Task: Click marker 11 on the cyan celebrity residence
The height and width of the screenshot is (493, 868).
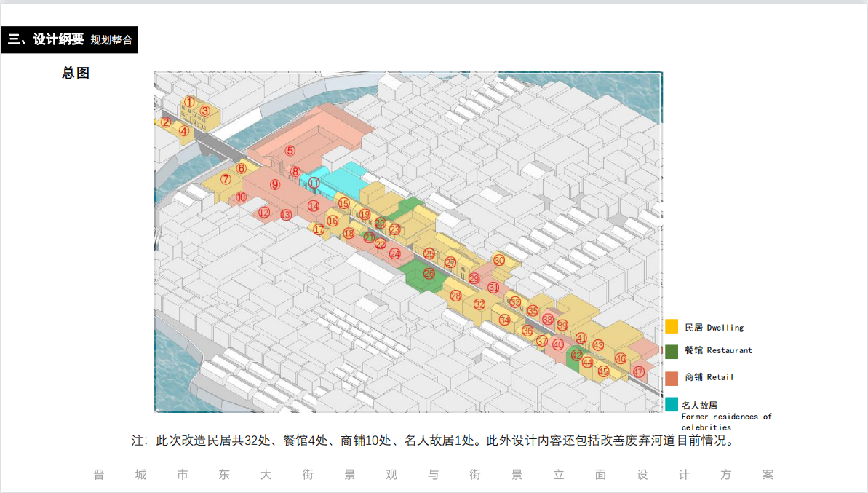Action: click(x=314, y=183)
